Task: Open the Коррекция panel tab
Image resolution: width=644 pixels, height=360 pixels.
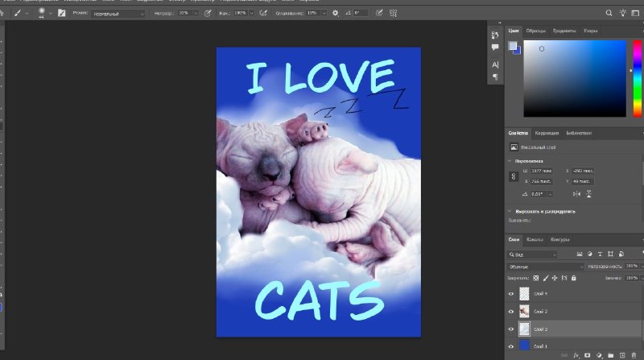Action: point(547,133)
